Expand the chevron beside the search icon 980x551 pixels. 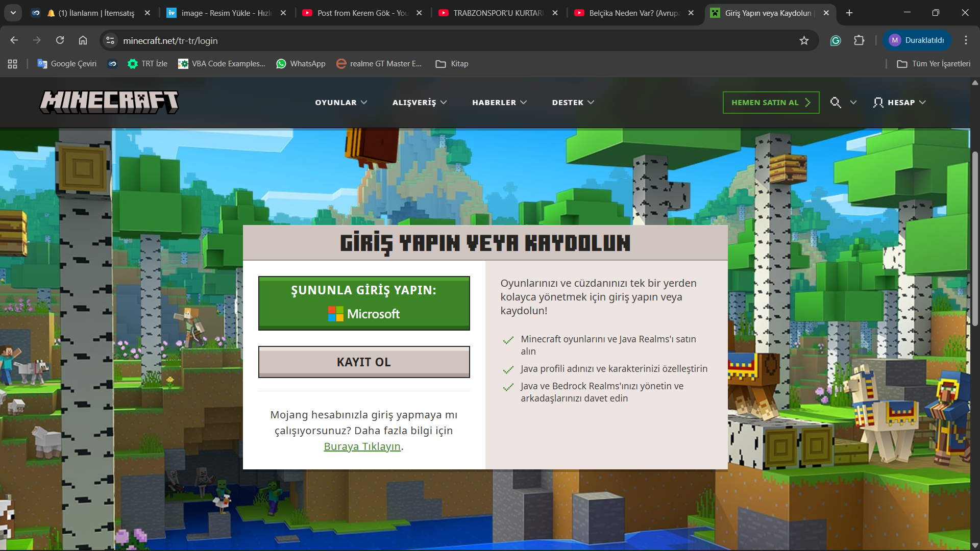[853, 103]
